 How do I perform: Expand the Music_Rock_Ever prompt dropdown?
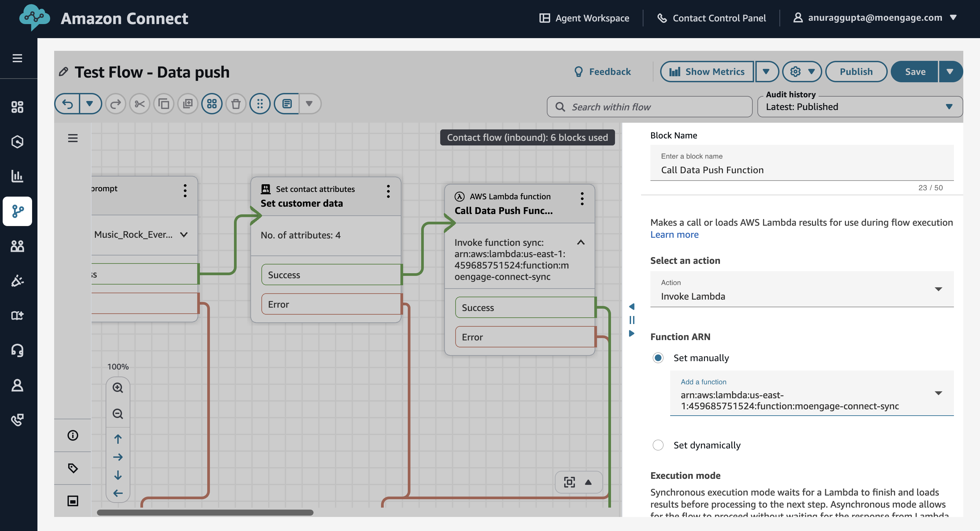(184, 235)
